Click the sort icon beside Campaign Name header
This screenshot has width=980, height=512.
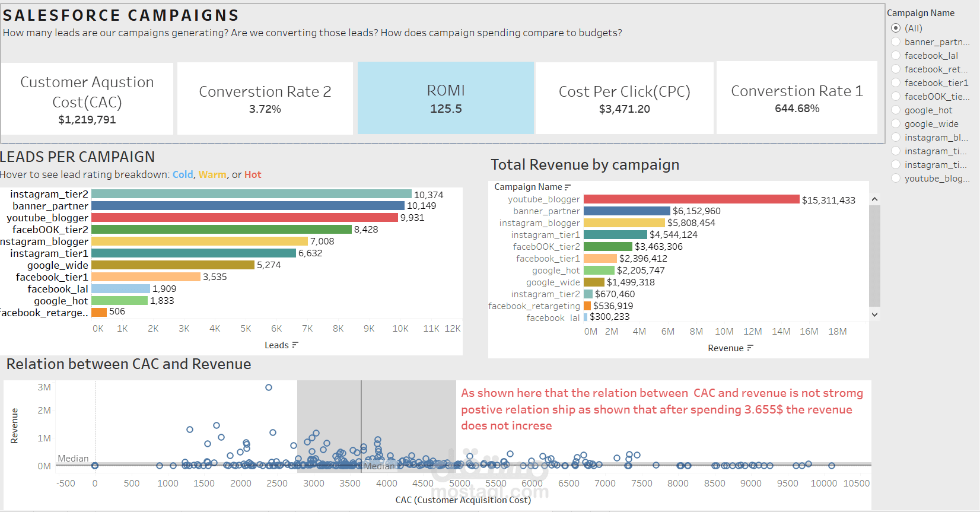click(568, 187)
